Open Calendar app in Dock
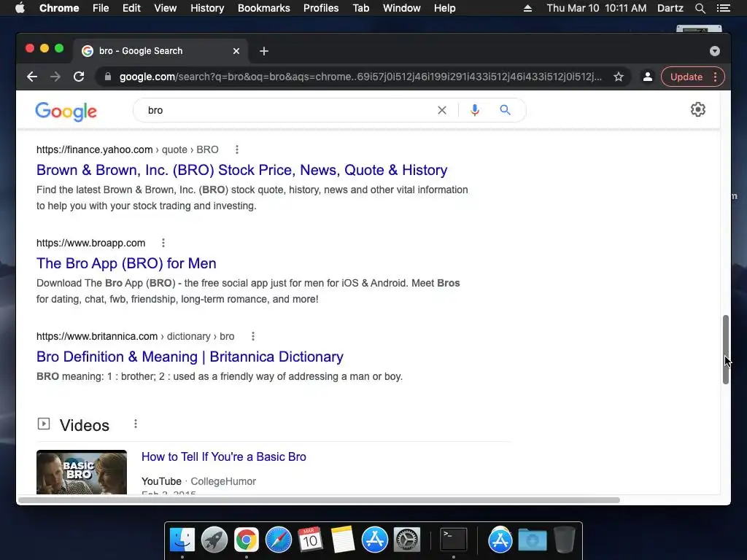Screen dimensions: 747x560 point(310,540)
